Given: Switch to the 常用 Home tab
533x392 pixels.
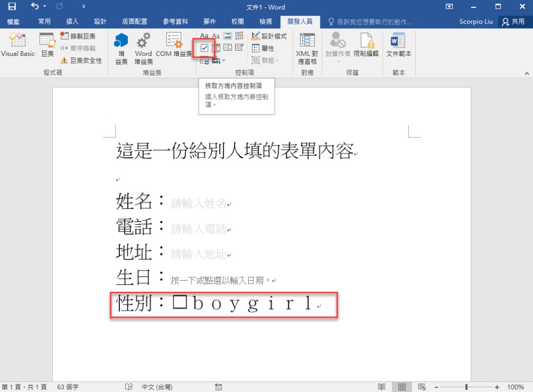Looking at the screenshot, I should [44, 22].
